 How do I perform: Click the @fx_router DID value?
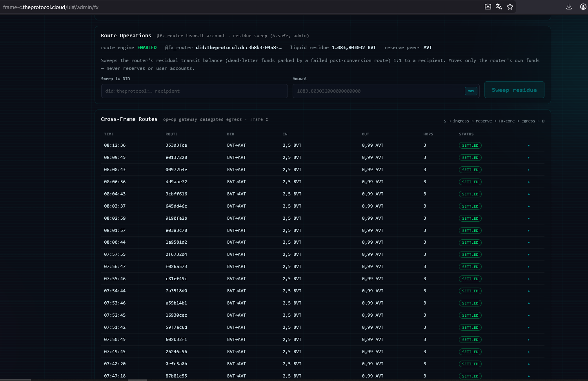(x=238, y=48)
